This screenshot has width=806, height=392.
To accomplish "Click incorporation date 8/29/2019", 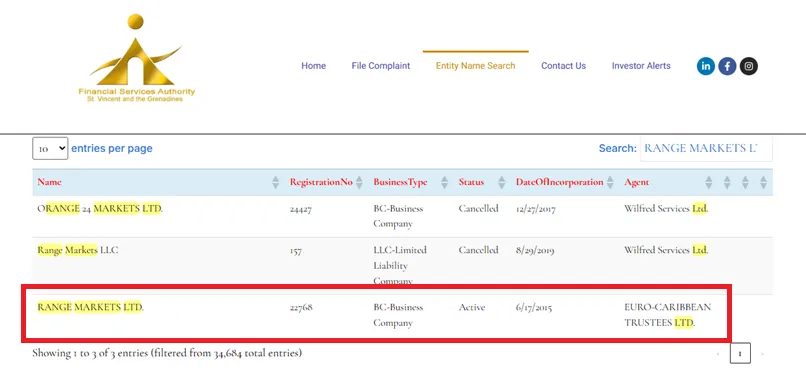I will coord(535,251).
